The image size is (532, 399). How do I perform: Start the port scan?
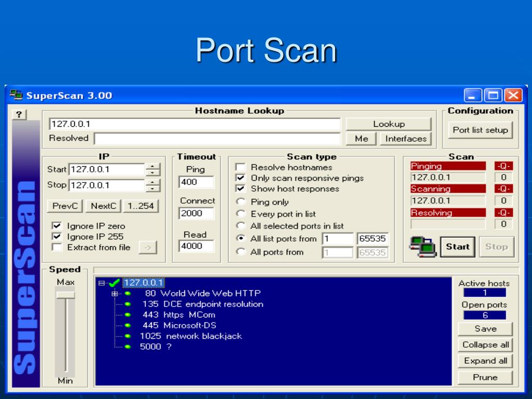[458, 247]
